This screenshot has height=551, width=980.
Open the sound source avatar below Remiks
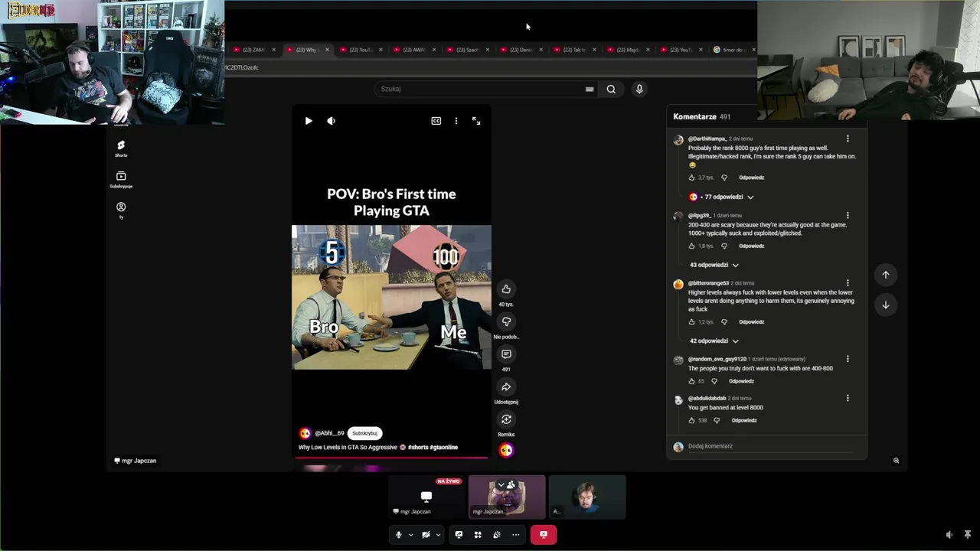[x=506, y=450]
